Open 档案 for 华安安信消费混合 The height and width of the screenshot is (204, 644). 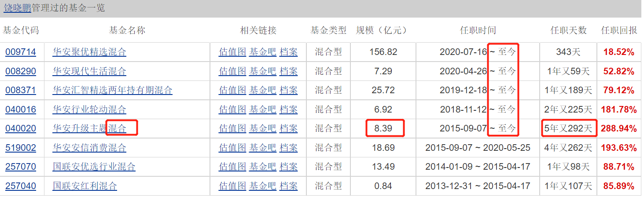(x=288, y=148)
